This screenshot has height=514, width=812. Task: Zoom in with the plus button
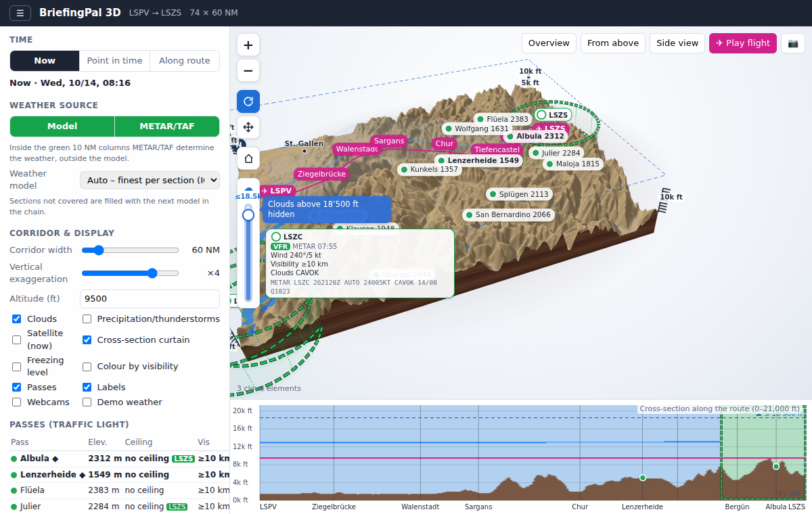(248, 45)
